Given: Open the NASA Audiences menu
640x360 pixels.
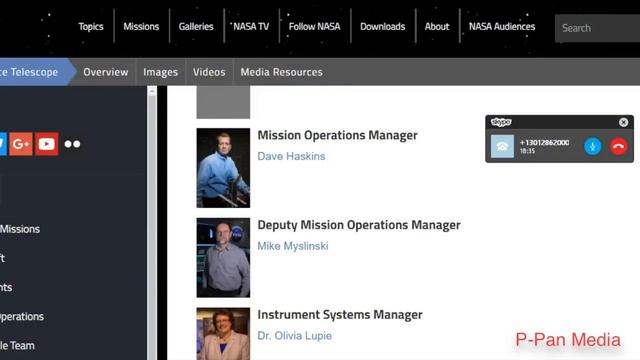Looking at the screenshot, I should tap(502, 27).
